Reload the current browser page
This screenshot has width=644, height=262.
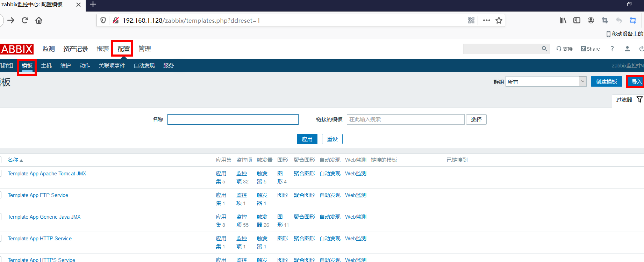(x=25, y=20)
